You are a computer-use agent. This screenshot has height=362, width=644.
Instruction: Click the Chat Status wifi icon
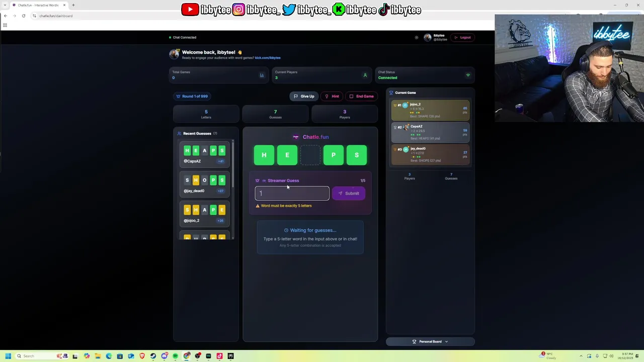[468, 75]
